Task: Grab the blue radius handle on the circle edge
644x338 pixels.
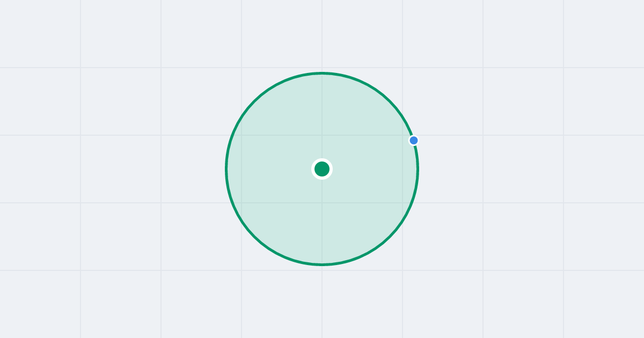Action: click(414, 141)
